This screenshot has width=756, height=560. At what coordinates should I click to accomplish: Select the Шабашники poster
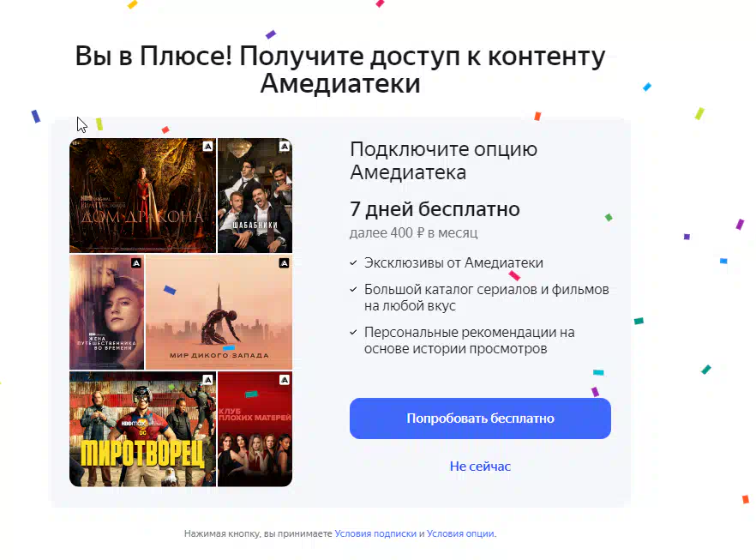[255, 196]
